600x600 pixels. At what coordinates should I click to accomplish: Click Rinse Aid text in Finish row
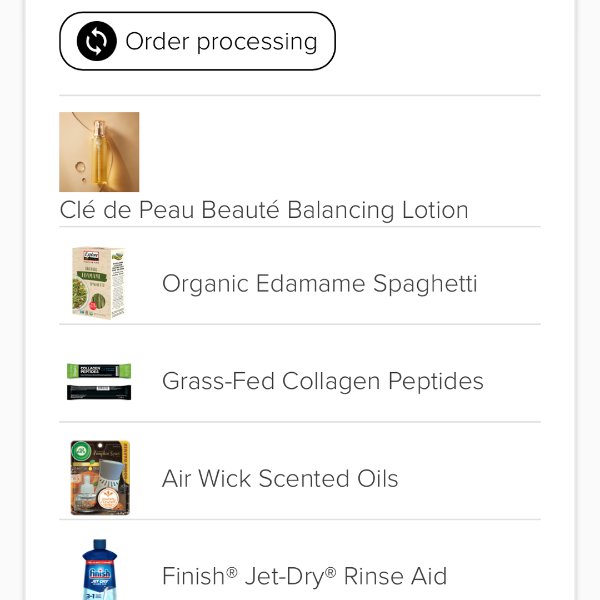395,576
